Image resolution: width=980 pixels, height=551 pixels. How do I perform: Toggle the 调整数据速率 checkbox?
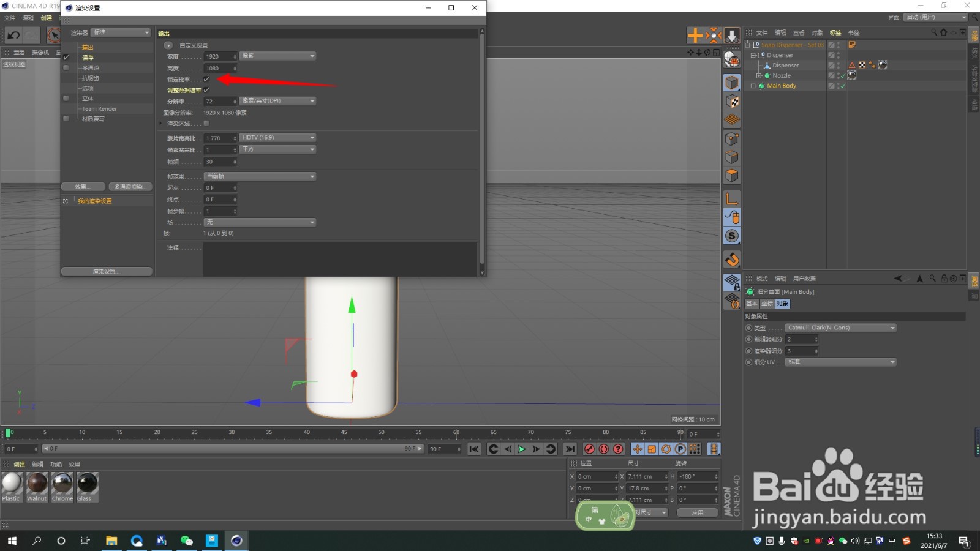point(206,90)
